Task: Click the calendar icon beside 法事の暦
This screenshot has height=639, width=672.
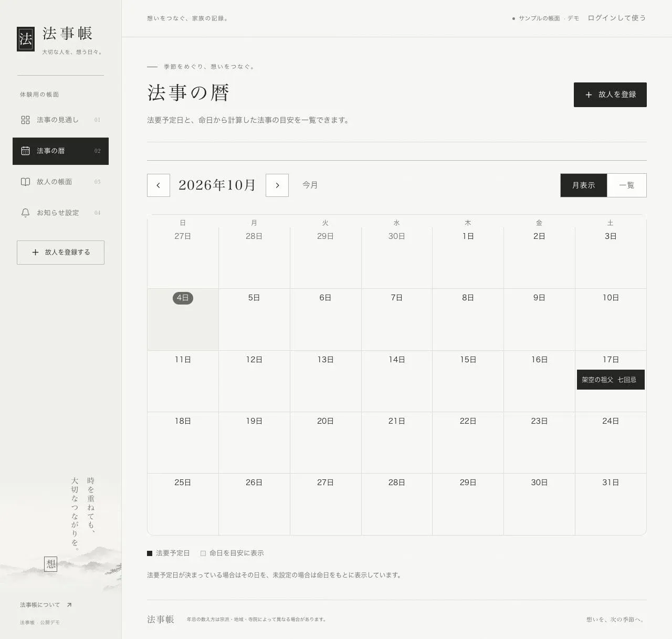Action: click(x=25, y=151)
